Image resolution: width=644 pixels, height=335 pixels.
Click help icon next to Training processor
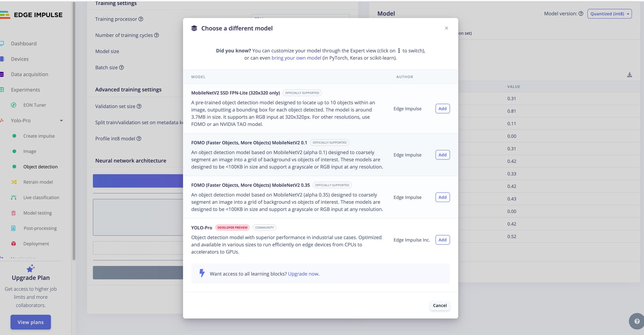[x=141, y=19]
